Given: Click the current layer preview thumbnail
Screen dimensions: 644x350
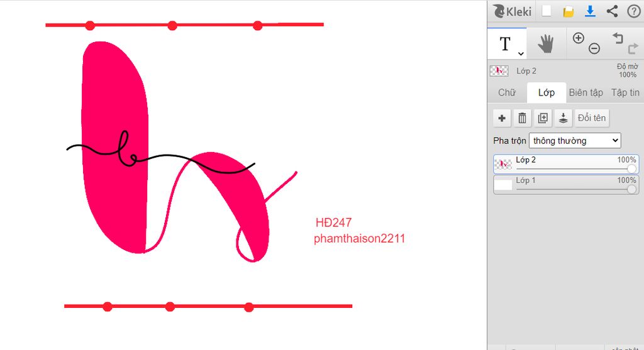Looking at the screenshot, I should click(x=499, y=71).
